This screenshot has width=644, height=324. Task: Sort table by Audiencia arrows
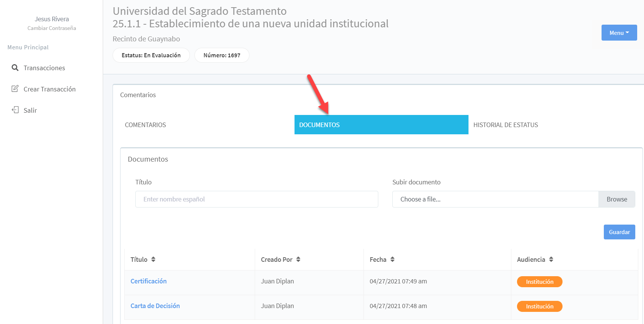coord(551,260)
